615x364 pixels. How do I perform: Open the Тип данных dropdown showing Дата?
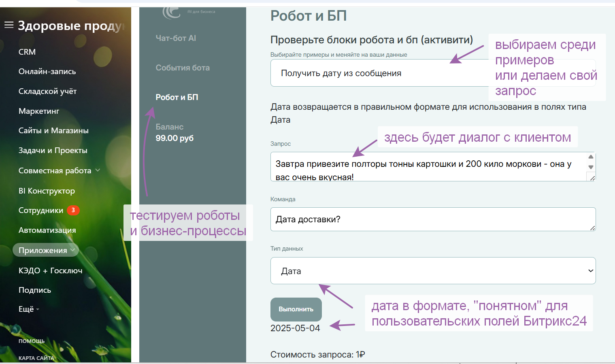tap(433, 270)
